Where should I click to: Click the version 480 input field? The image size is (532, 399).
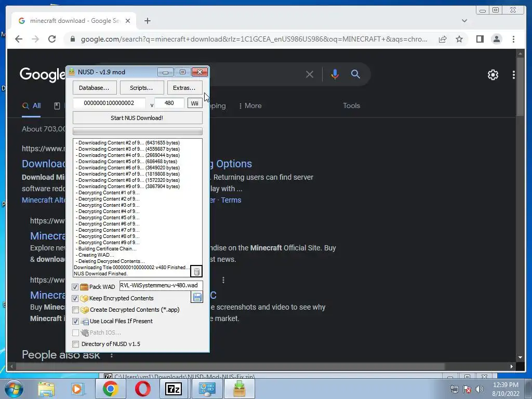(x=169, y=103)
